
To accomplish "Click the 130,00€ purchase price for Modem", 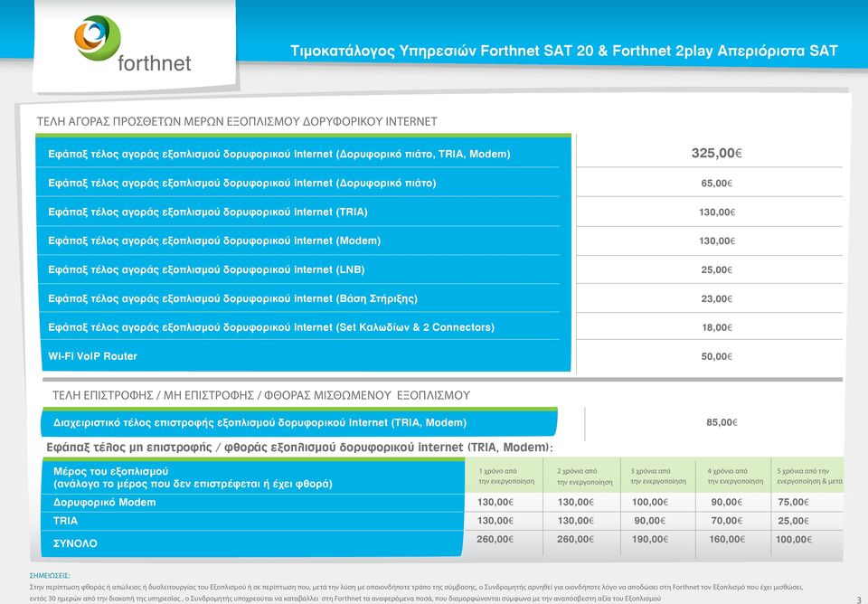I will click(x=717, y=241).
